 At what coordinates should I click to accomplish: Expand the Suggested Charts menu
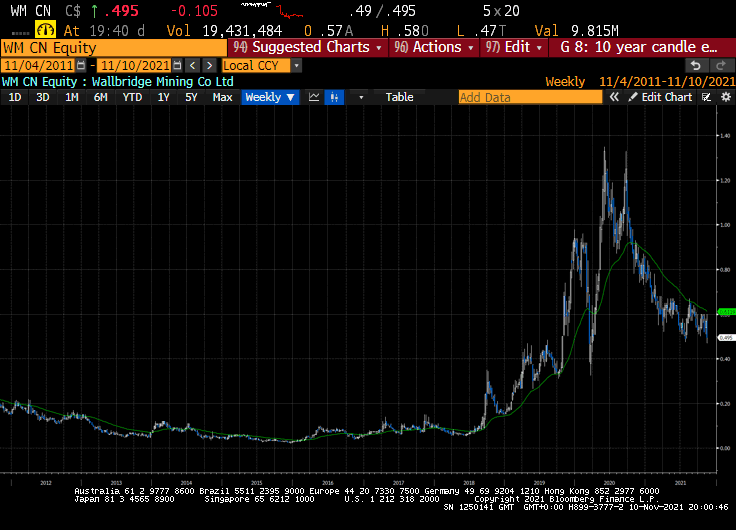pos(307,47)
